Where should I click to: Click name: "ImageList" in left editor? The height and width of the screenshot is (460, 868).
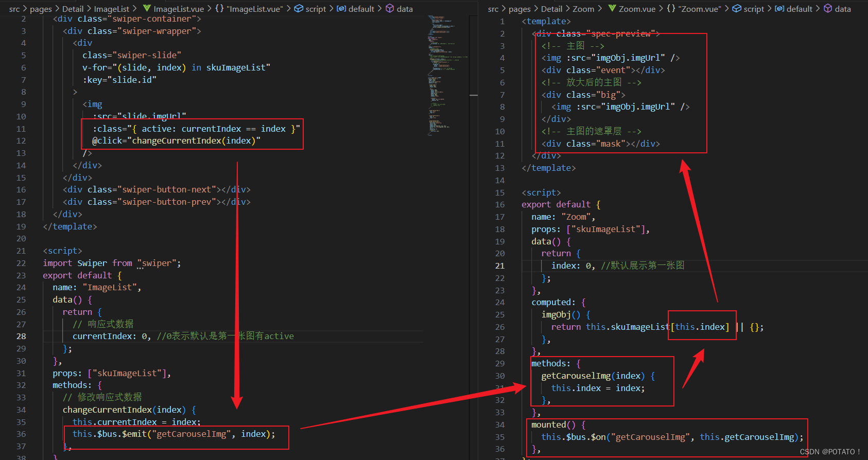(x=97, y=287)
